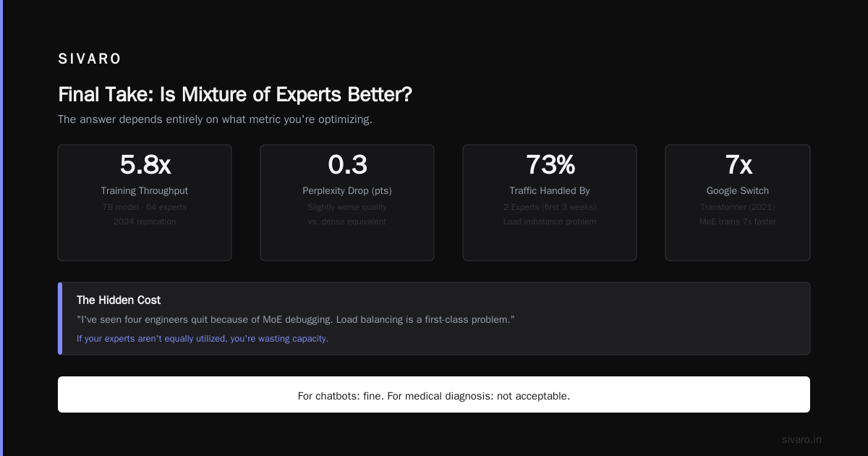The height and width of the screenshot is (456, 868).
Task: Click the '7B model · 64 experts' caption
Action: pos(145,207)
